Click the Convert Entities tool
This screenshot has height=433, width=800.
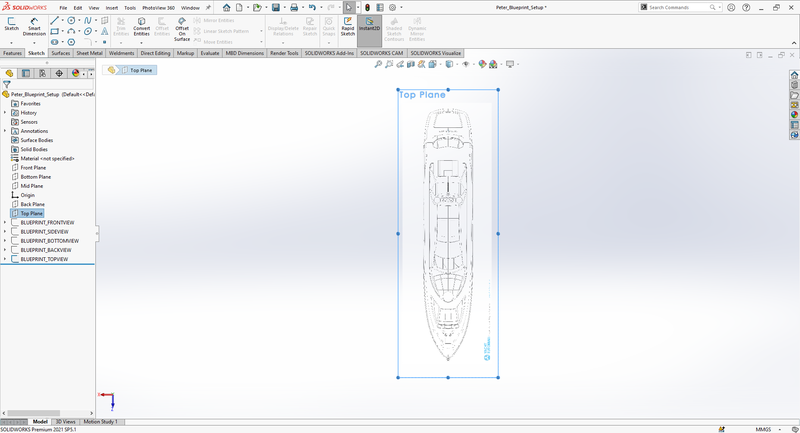click(141, 27)
